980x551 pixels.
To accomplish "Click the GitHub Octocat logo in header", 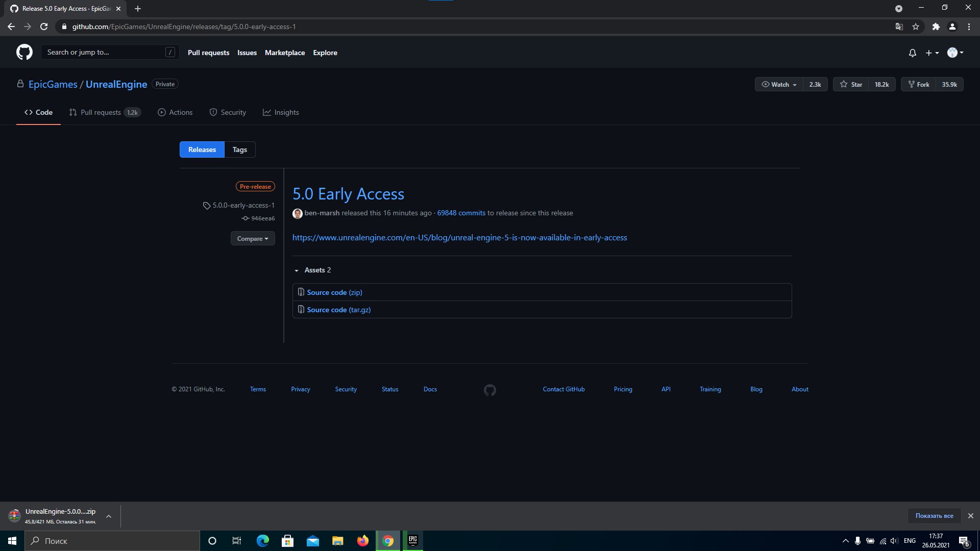I will 24,52.
